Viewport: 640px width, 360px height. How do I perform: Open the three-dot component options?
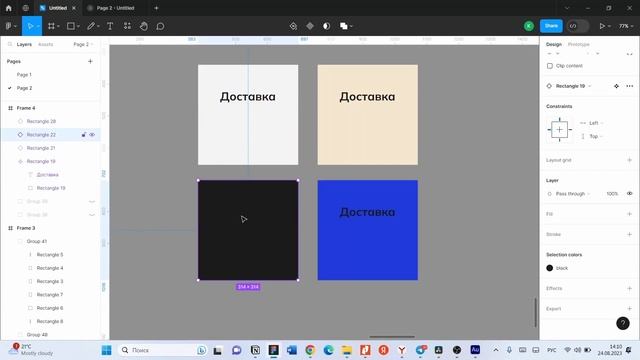coord(629,86)
